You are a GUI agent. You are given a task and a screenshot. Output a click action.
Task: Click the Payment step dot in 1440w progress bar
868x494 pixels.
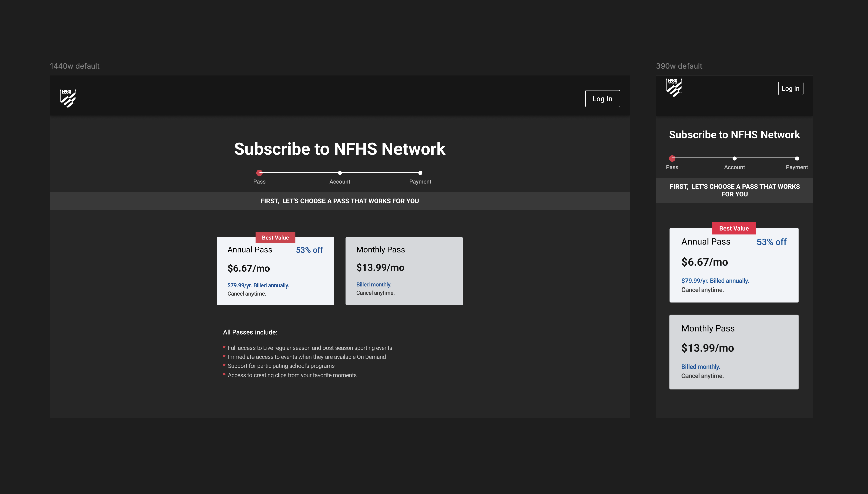click(x=420, y=173)
